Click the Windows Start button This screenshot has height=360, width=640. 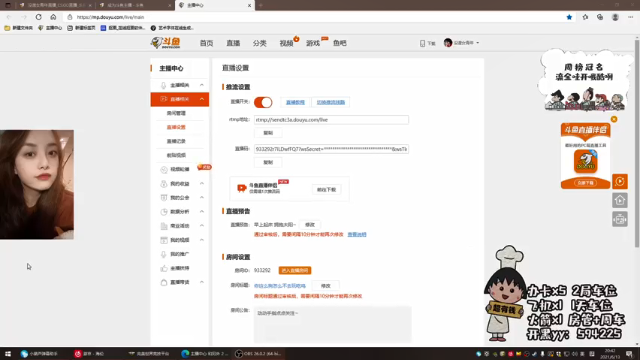[x=7, y=353]
